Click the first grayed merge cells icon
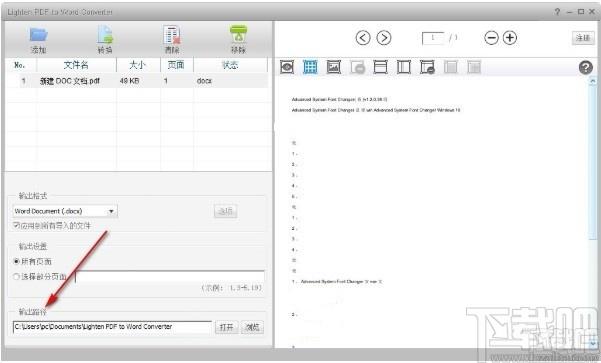Viewport: 601px width, 363px height. [451, 67]
